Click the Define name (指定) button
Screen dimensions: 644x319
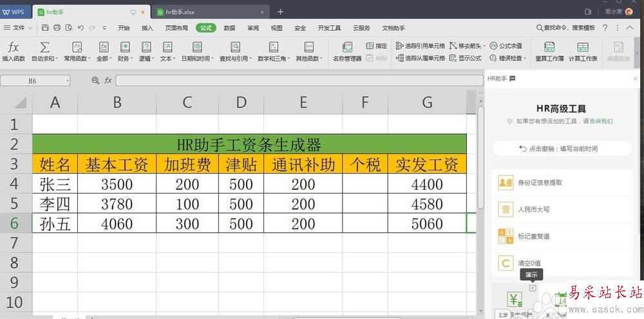pyautogui.click(x=377, y=46)
